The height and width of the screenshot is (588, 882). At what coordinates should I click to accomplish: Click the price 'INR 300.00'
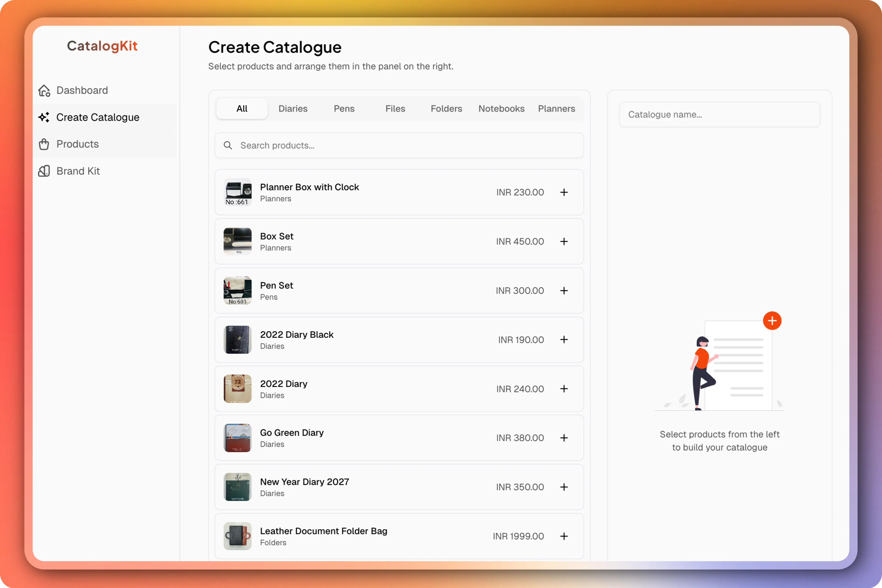pos(520,291)
